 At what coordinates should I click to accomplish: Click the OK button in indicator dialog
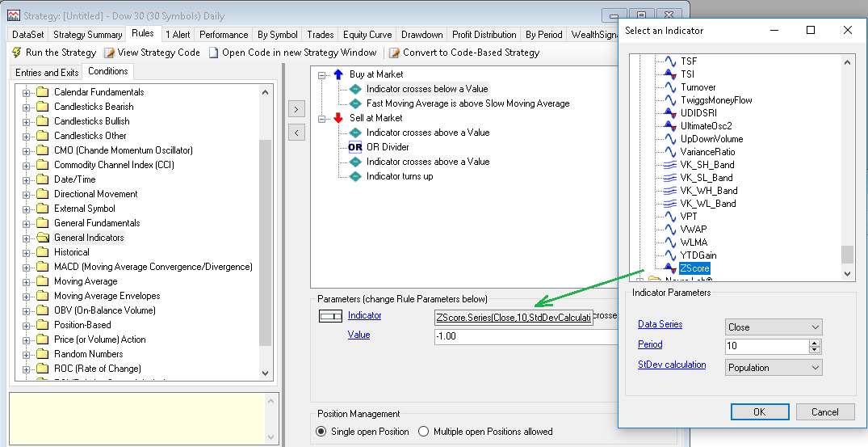[759, 411]
